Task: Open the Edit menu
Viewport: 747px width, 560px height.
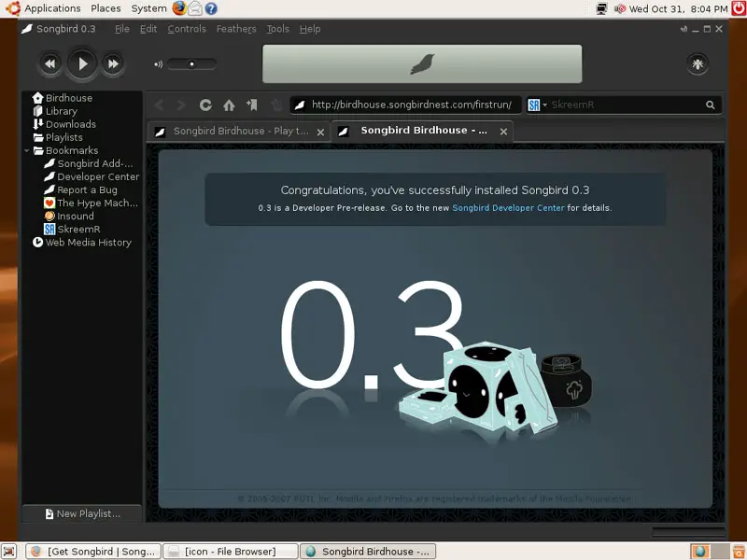Action: click(x=148, y=29)
